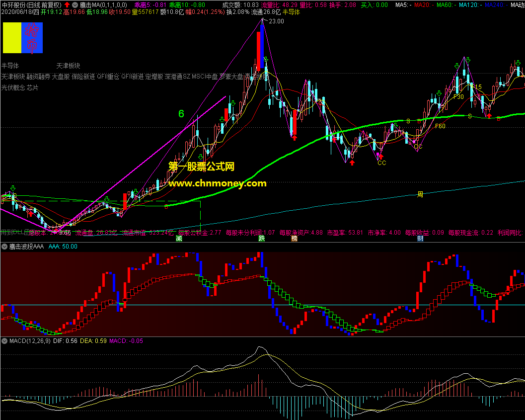Click the 深港通SZ concept tag
This screenshot has height=420, width=525.
(x=177, y=77)
